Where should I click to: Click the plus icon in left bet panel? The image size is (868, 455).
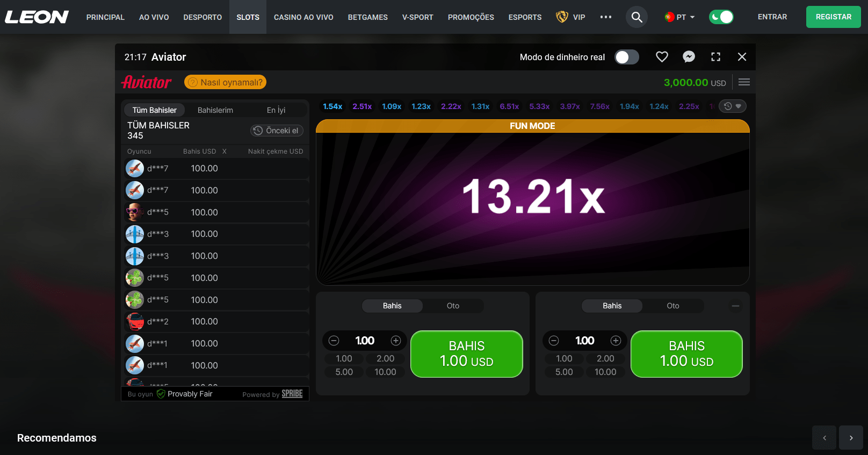(x=396, y=341)
